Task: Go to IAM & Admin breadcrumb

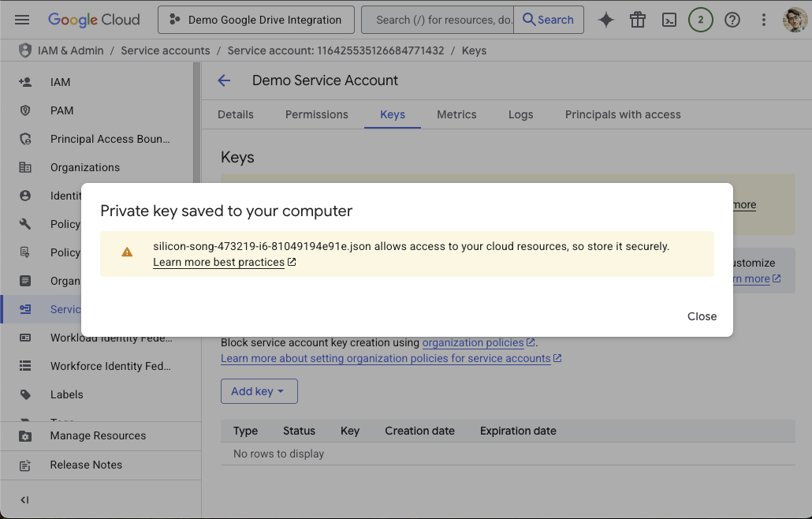Action: [70, 50]
